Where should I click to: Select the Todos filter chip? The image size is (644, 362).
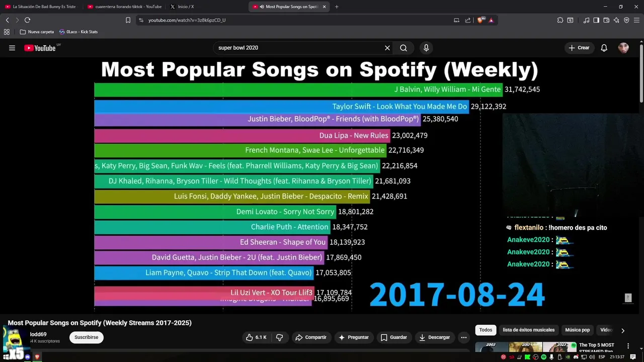click(x=486, y=330)
